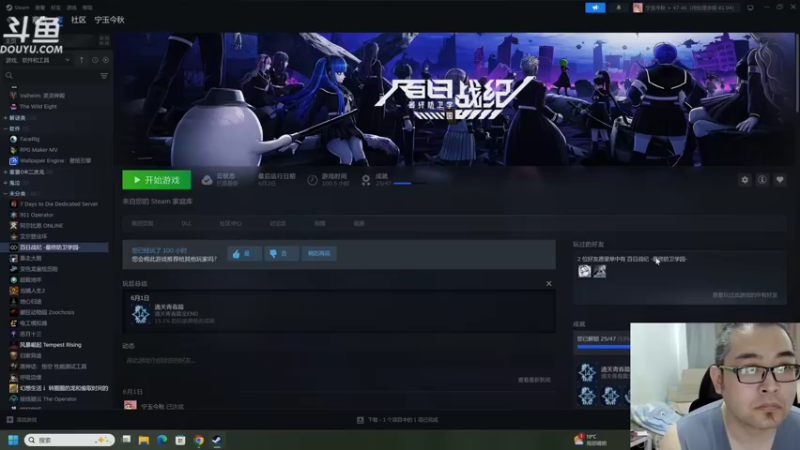Decline recommendation with thumbs down 否 button
The height and width of the screenshot is (450, 800).
coord(282,254)
